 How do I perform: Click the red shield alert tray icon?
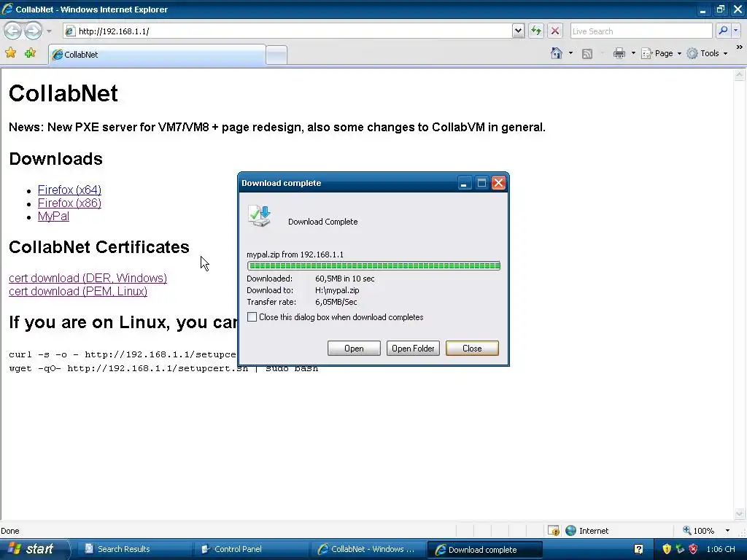(693, 549)
